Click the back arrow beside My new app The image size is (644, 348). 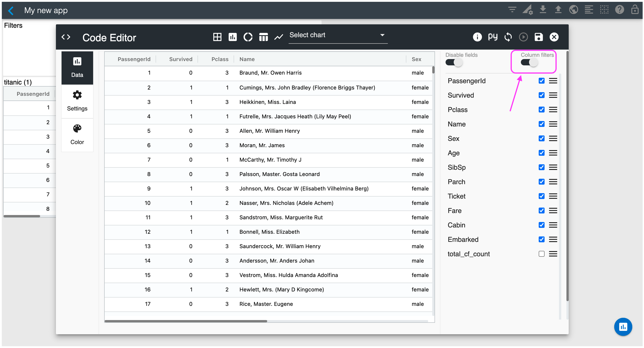11,11
